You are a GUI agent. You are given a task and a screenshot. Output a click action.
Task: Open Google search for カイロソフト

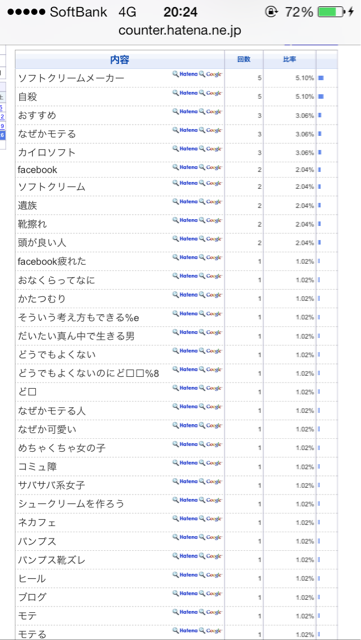(x=210, y=149)
